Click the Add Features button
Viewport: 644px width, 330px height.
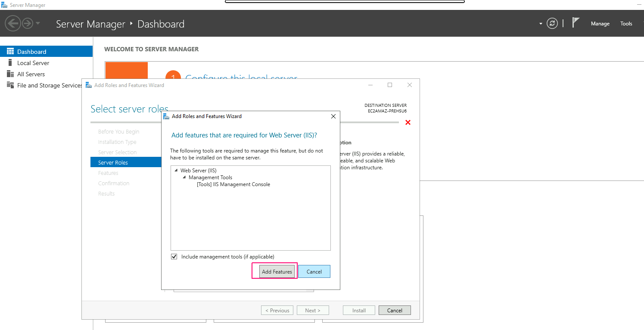[x=277, y=271]
